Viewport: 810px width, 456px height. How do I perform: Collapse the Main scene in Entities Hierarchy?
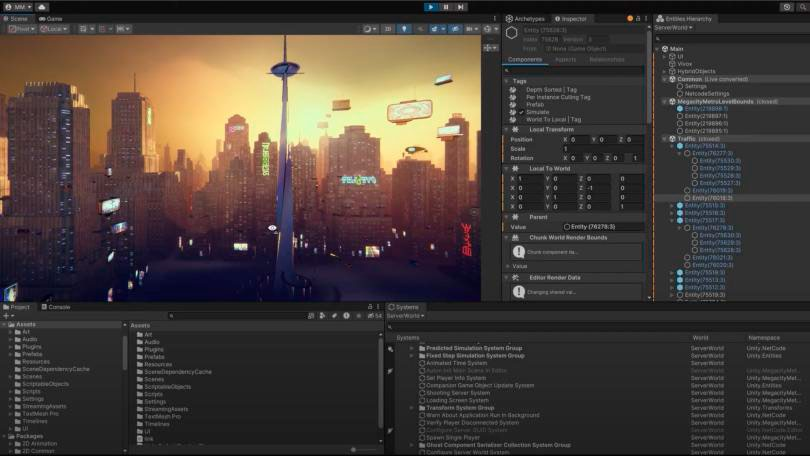click(657, 49)
